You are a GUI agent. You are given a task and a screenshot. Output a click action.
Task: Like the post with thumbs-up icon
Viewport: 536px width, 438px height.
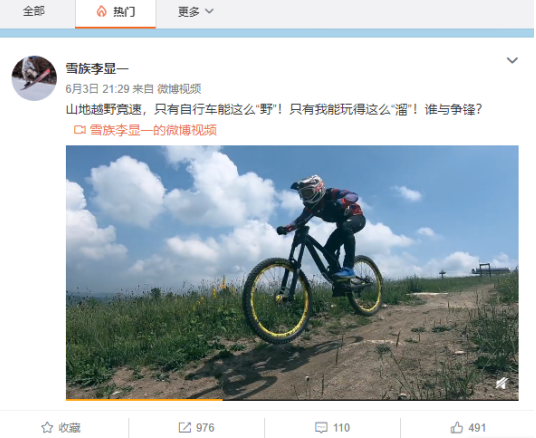click(457, 427)
